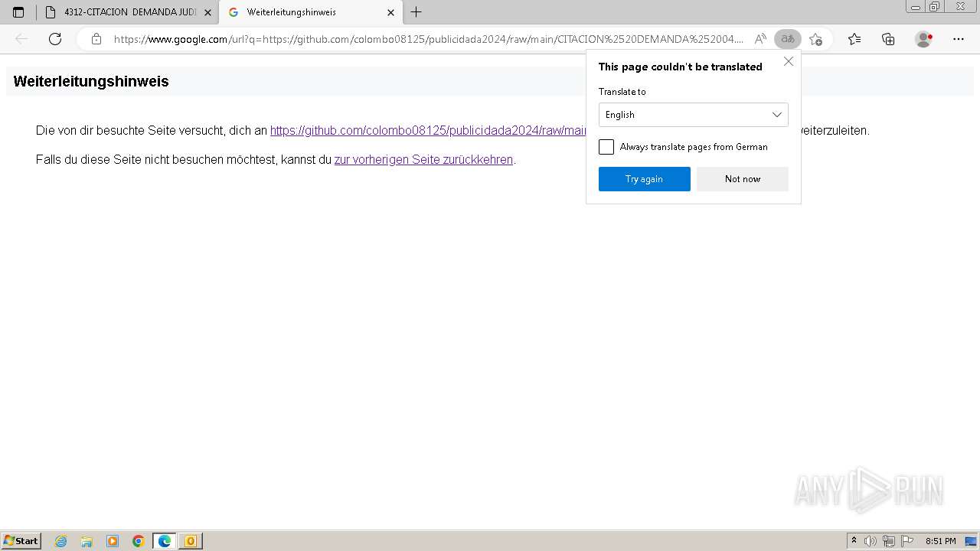980x551 pixels.
Task: Select Microsoft Edge taskbar button
Action: pyautogui.click(x=165, y=541)
